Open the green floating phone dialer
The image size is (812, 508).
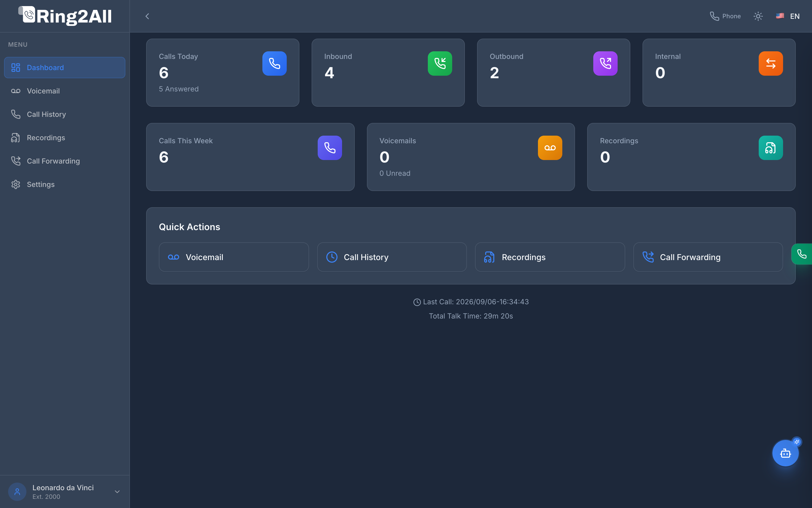pos(802,254)
